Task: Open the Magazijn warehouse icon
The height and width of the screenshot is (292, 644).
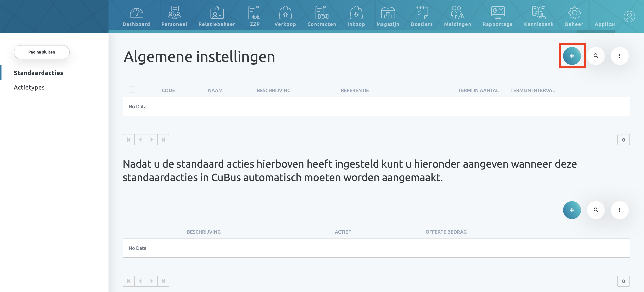Action: pos(388,13)
